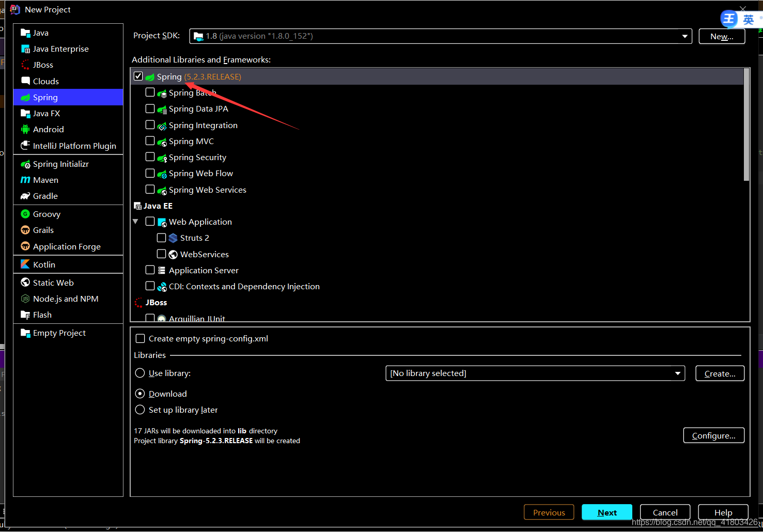Enable the Spring Web Flow checkbox
The image size is (763, 532).
pyautogui.click(x=150, y=173)
